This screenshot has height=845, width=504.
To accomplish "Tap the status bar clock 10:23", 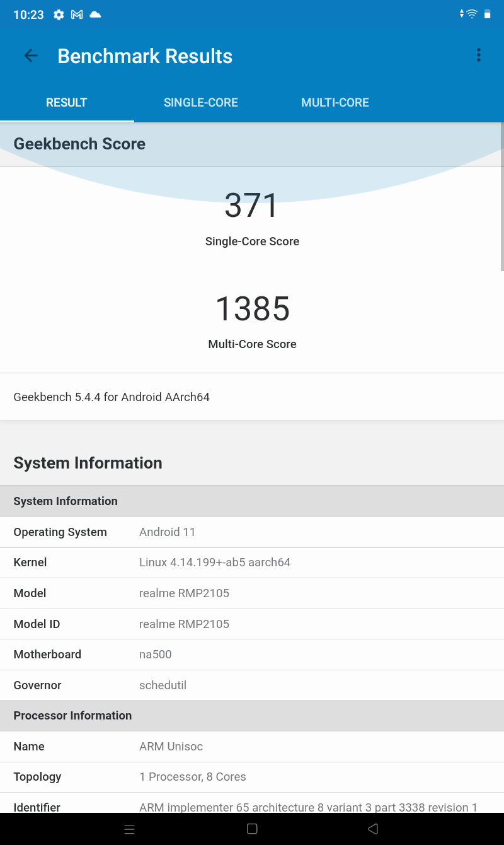I will pos(29,15).
